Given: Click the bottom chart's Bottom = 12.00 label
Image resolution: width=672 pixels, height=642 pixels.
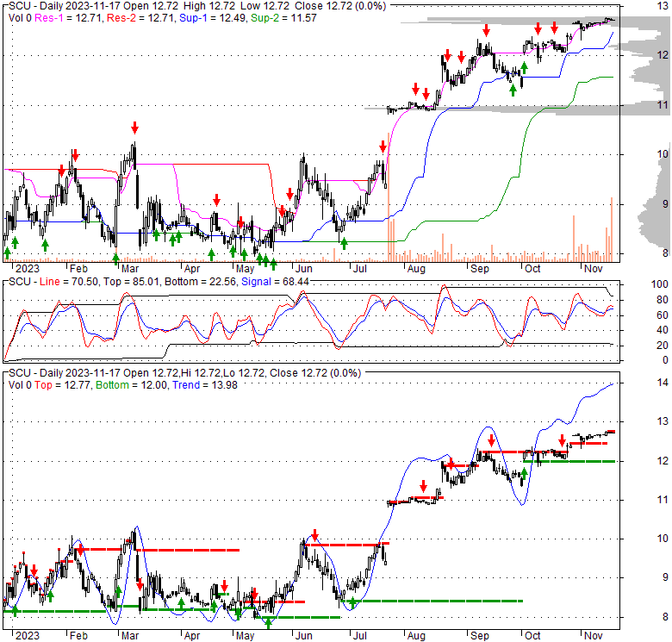Looking at the screenshot, I should [132, 385].
